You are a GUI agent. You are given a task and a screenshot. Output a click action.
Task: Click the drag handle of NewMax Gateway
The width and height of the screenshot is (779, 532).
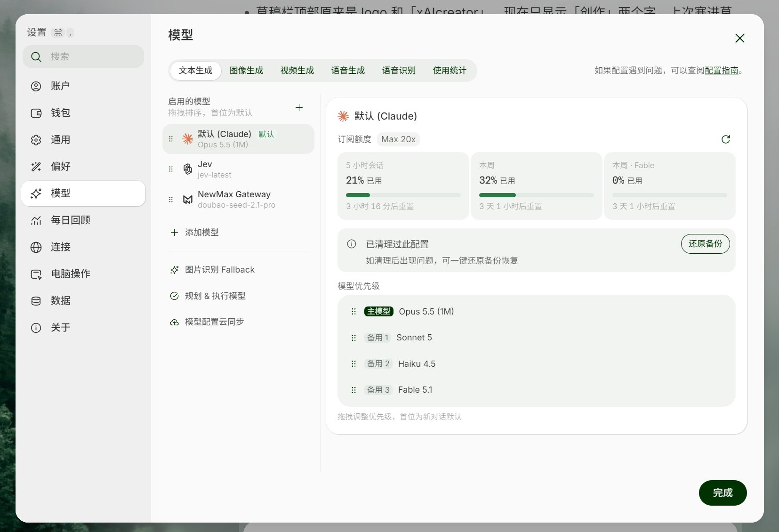tap(171, 200)
